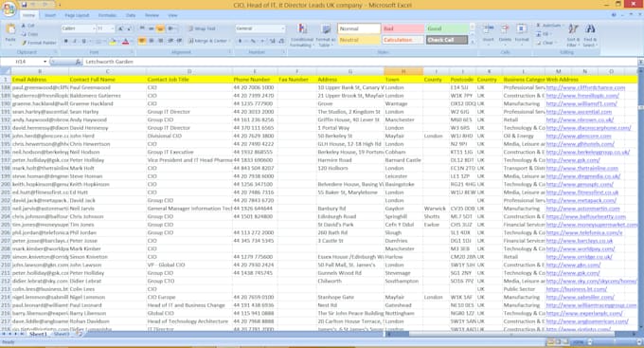Toggle Underline formatting
The height and width of the screenshot is (348, 644).
pos(83,41)
